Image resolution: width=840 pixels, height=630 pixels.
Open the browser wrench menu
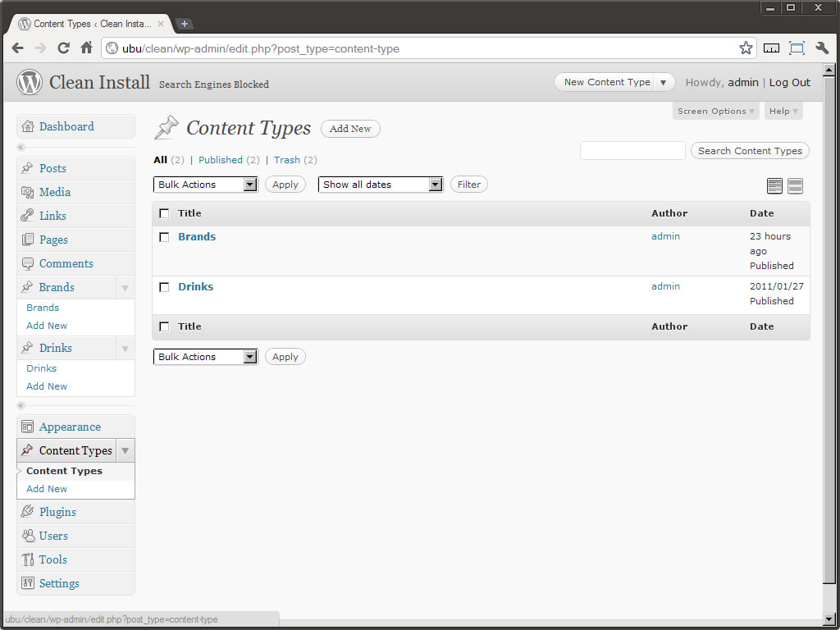pos(822,48)
